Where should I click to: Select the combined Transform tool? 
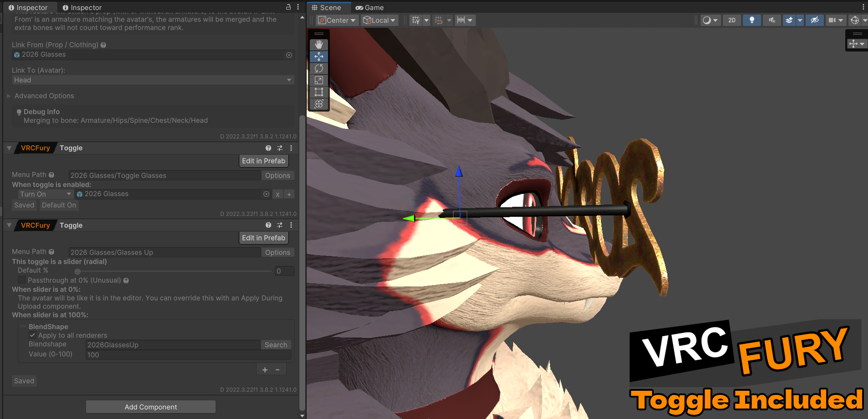point(319,104)
